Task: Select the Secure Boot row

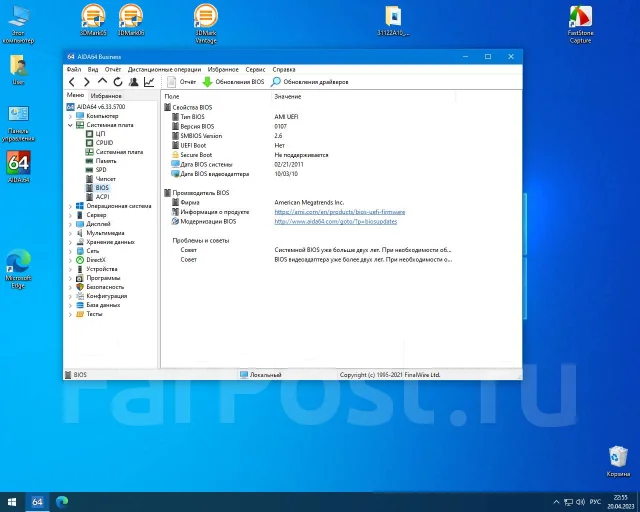Action: pos(310,155)
